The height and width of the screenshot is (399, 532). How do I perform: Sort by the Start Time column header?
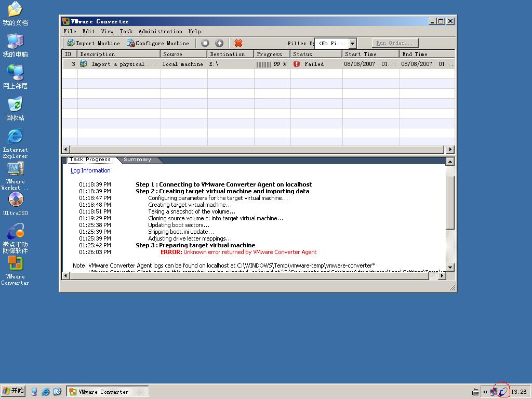371,54
